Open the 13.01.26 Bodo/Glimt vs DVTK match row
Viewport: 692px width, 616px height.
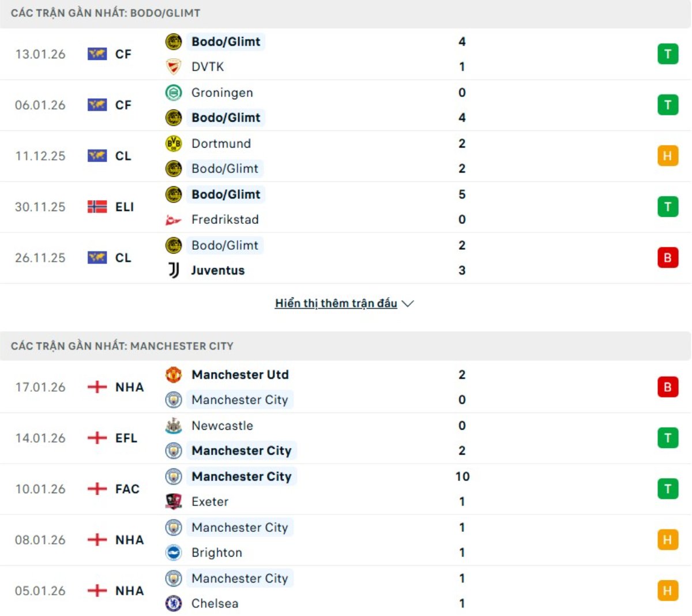point(346,54)
